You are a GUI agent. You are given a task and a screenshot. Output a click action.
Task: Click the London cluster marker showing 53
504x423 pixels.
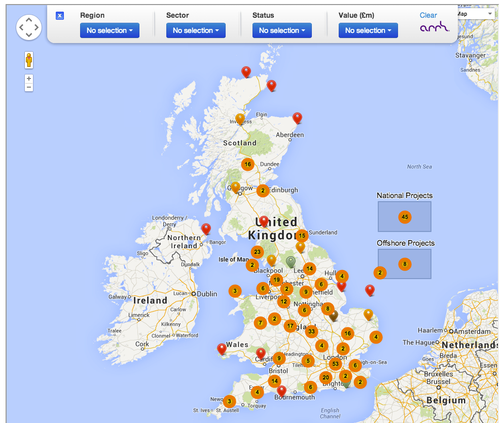pyautogui.click(x=335, y=364)
